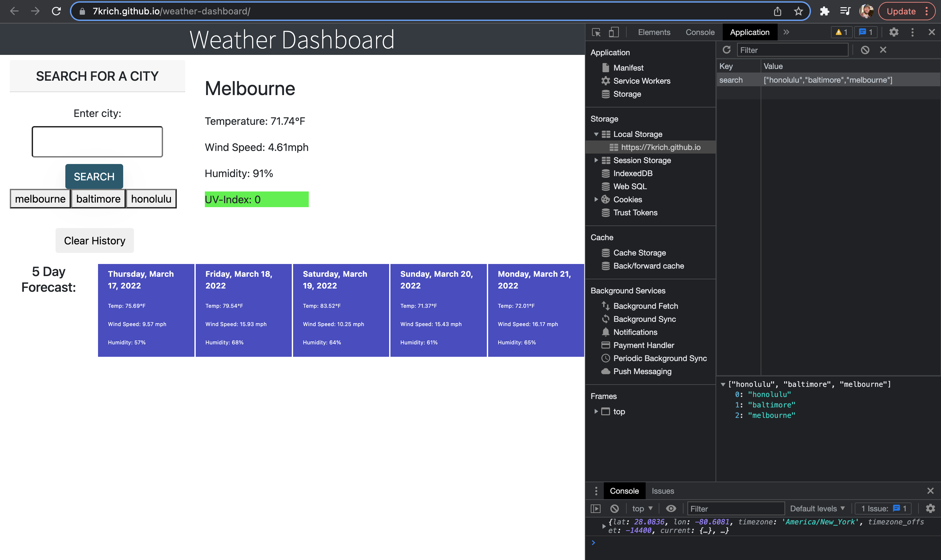Toggle the console sidebar icon
The image size is (941, 560).
tap(595, 509)
